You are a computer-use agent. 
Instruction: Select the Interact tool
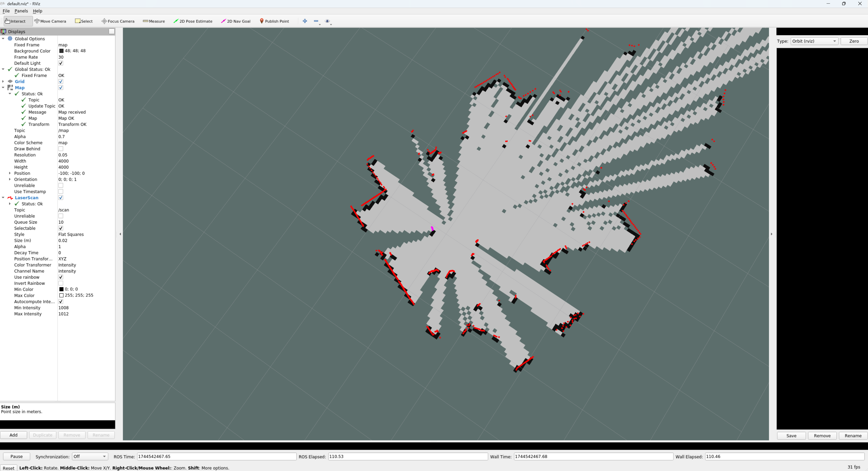click(x=16, y=21)
